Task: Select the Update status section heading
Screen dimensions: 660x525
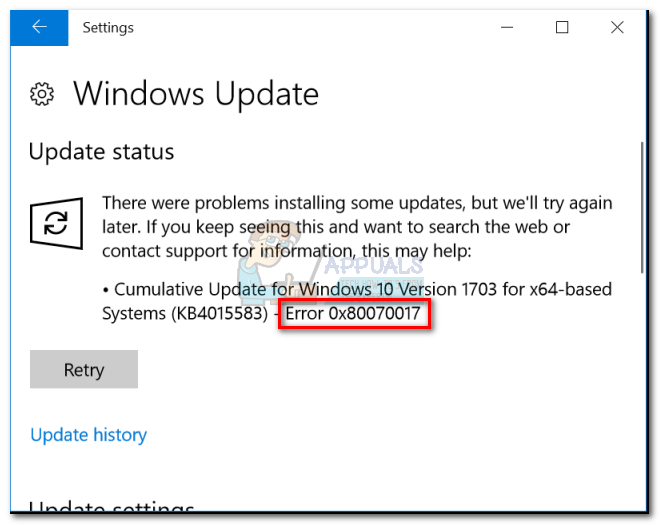Action: (x=101, y=152)
